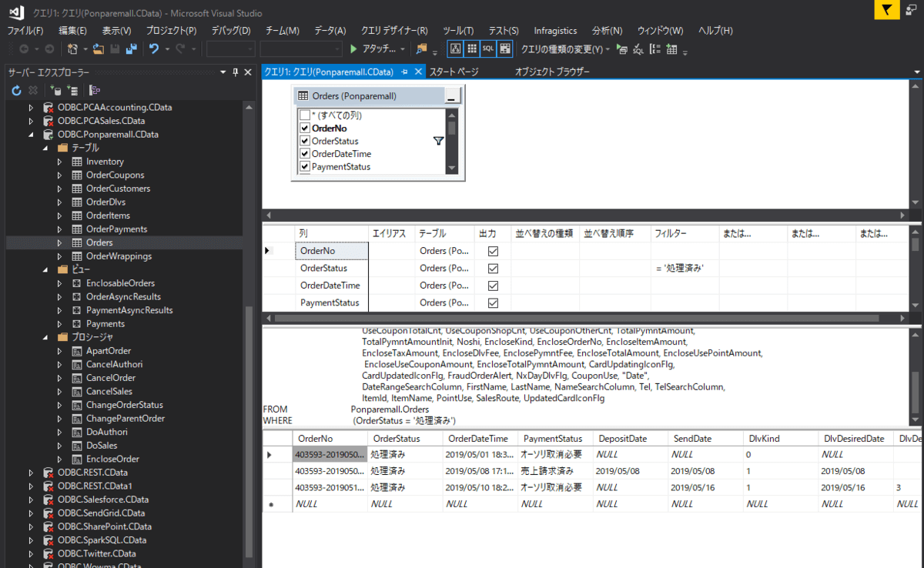Collapse the ODBC.Ponparemall.CData node
This screenshot has width=924, height=568.
point(32,135)
